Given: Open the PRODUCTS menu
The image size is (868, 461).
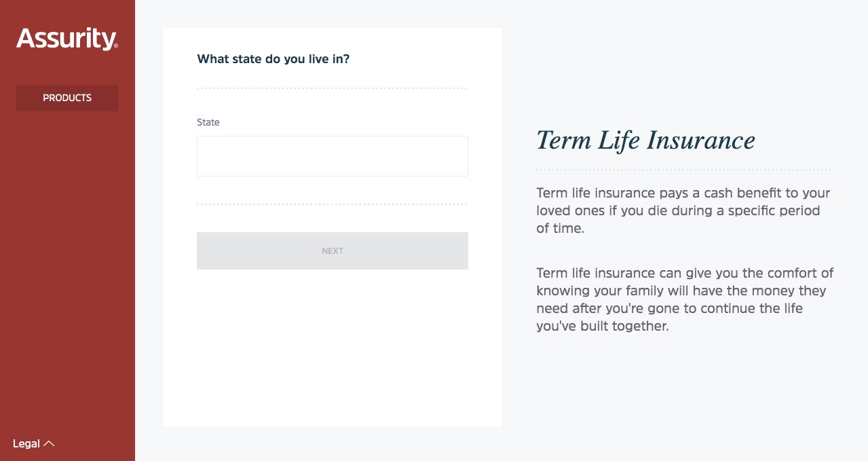Looking at the screenshot, I should click(67, 98).
